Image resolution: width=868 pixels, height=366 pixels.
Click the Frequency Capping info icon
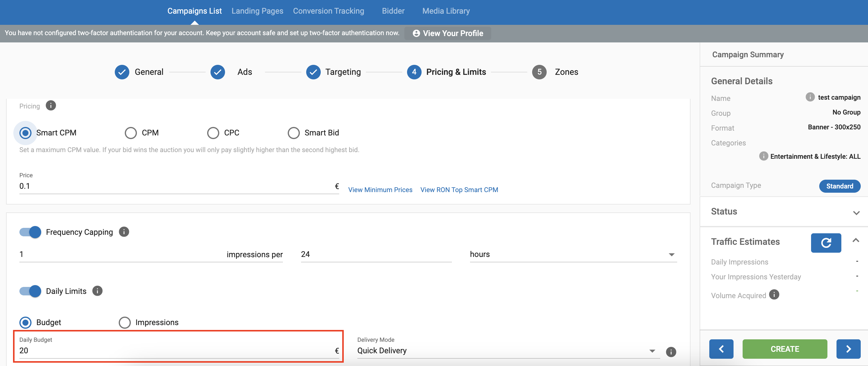click(x=124, y=232)
